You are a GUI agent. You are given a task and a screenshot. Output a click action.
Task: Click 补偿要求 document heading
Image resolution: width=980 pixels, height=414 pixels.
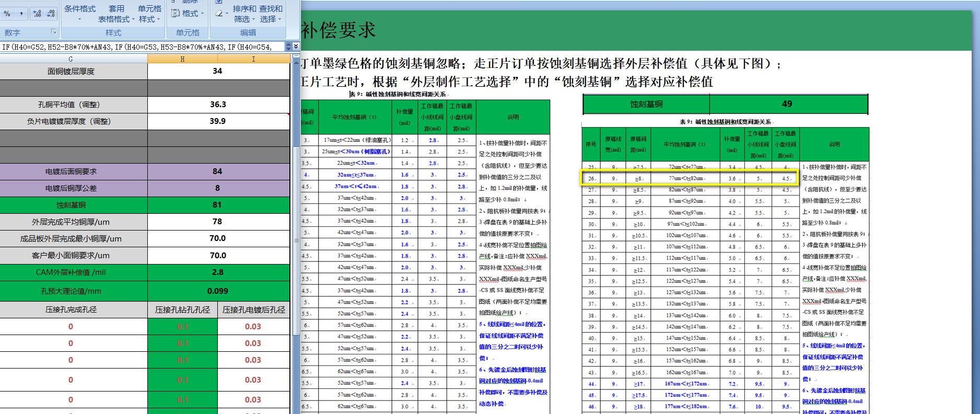coord(338,30)
